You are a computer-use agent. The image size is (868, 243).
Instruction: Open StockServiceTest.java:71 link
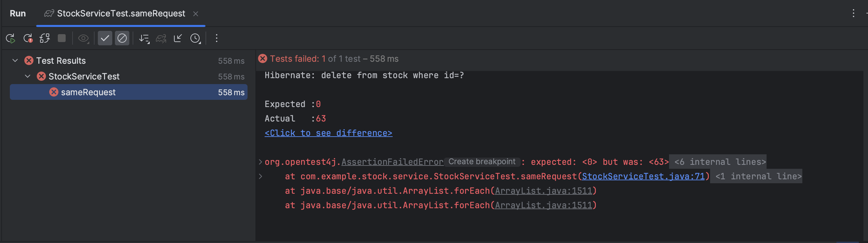[x=643, y=177]
